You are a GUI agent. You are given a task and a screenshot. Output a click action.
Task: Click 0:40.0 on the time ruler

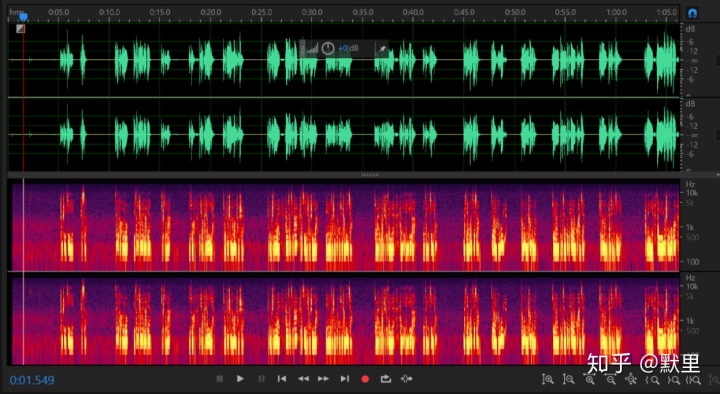[413, 12]
